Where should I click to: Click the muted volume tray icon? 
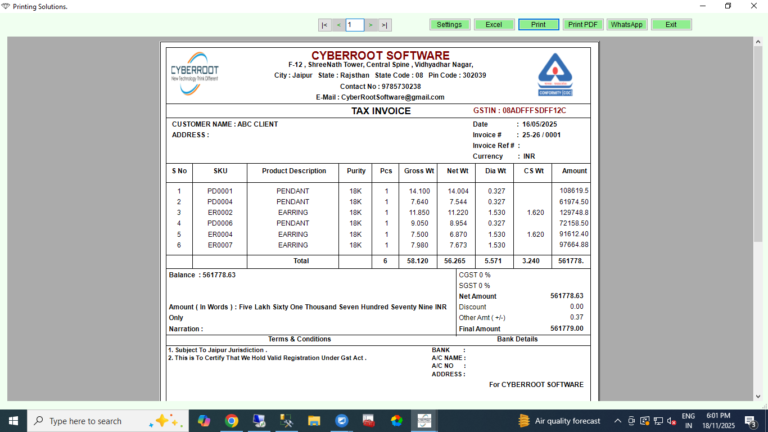point(672,421)
